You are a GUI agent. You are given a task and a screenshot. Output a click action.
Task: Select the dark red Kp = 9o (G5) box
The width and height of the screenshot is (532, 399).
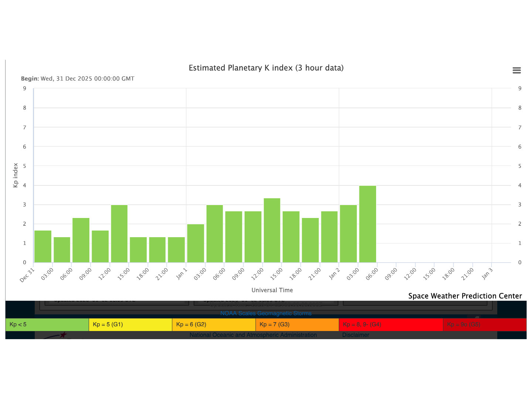point(484,324)
